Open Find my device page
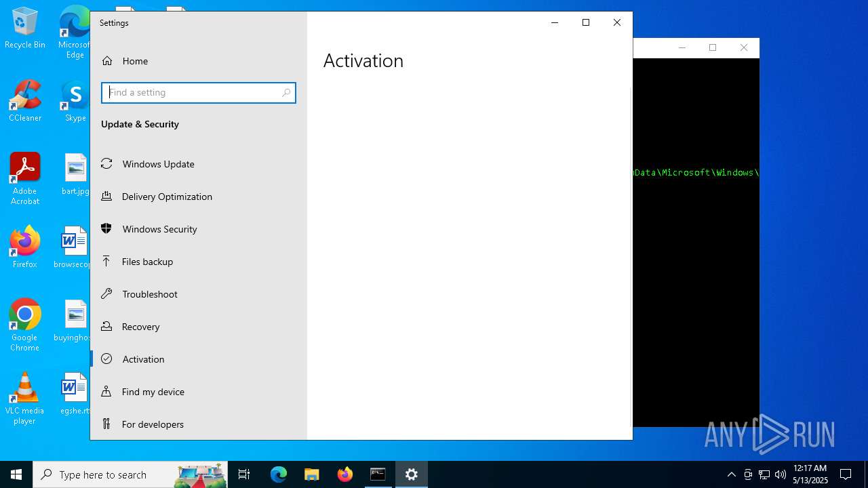 coord(198,392)
